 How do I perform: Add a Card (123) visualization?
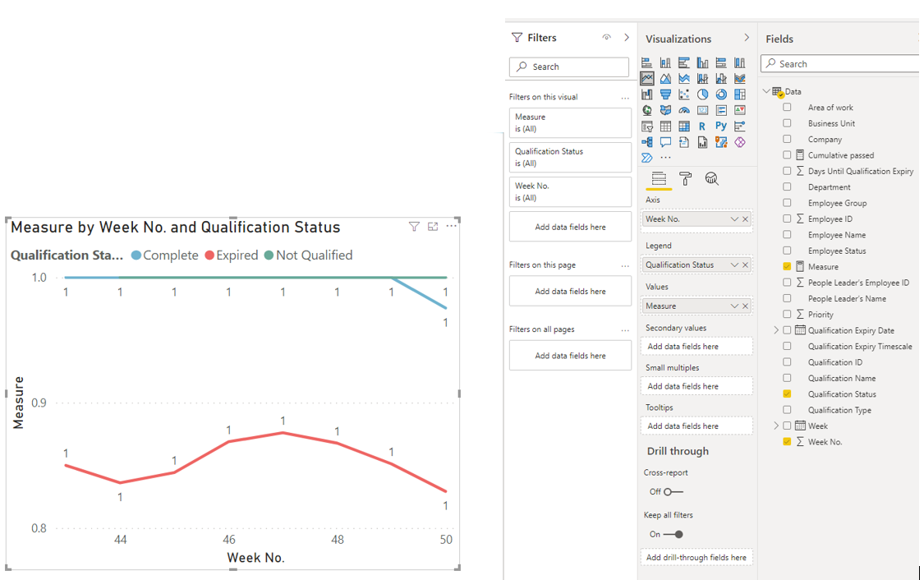(x=702, y=110)
